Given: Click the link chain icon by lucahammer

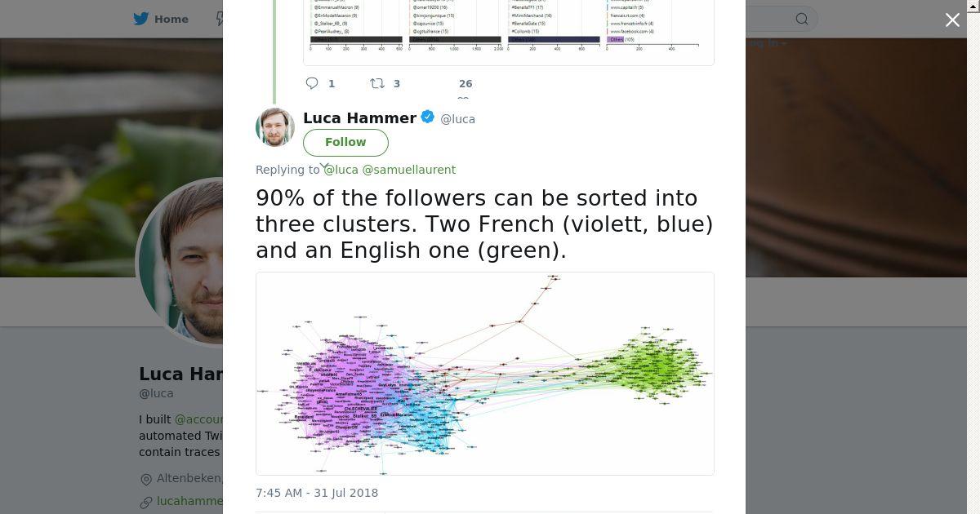Looking at the screenshot, I should (x=146, y=502).
